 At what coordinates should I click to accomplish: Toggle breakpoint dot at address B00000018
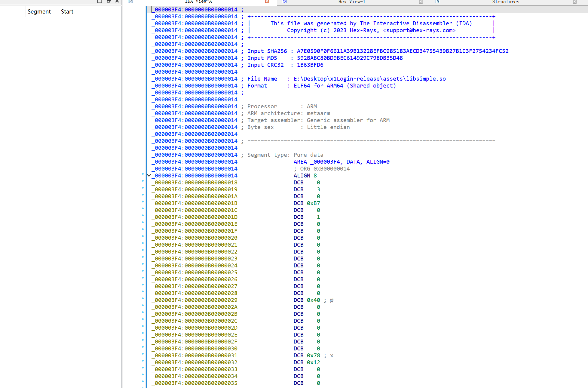(x=143, y=181)
